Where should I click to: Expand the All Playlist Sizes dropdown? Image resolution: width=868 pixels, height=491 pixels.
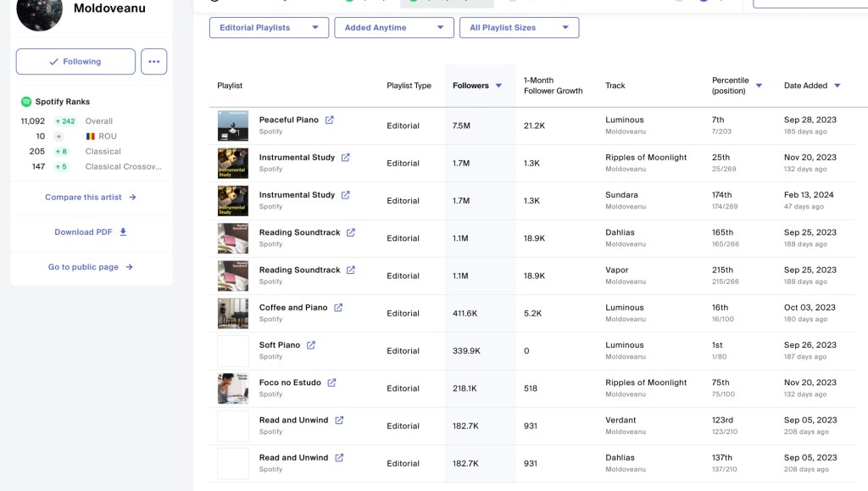click(x=519, y=28)
